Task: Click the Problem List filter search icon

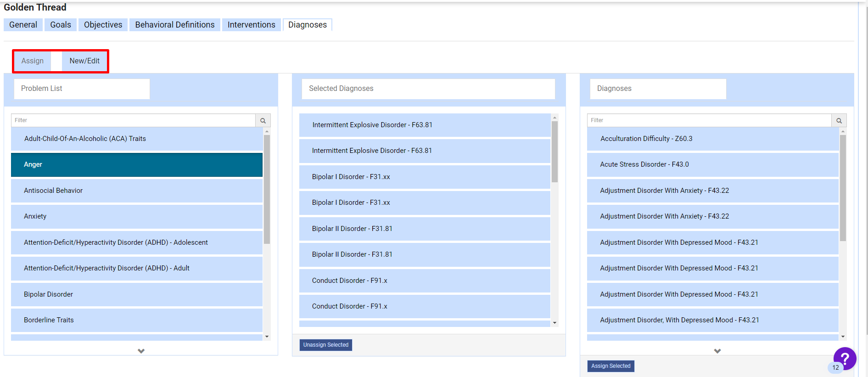Action: 263,120
